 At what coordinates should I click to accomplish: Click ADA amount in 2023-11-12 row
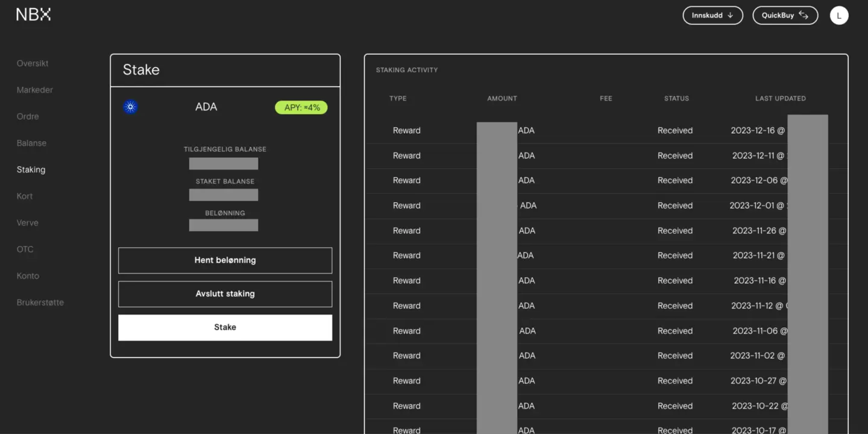[x=526, y=306]
